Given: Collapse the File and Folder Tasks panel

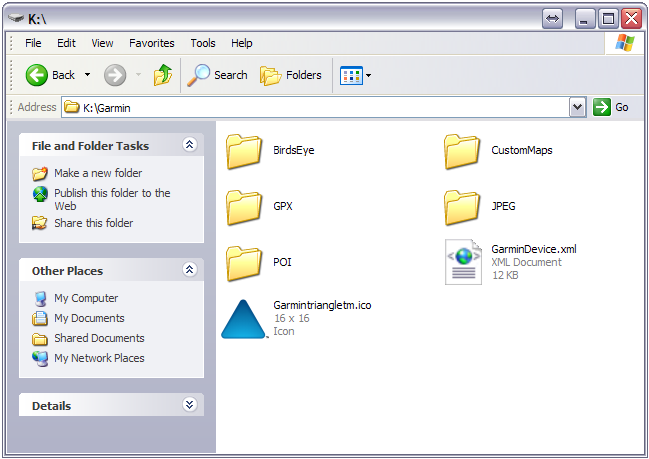Looking at the screenshot, I should click(x=189, y=145).
